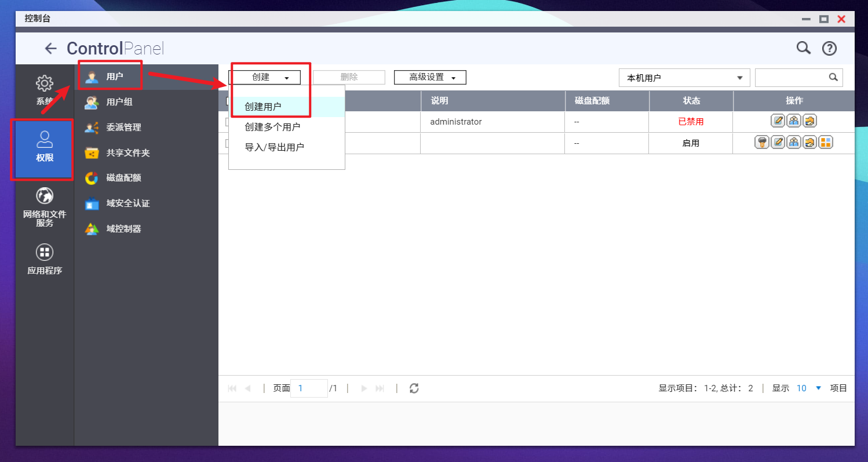
Task: Go to the first page
Action: (232, 388)
